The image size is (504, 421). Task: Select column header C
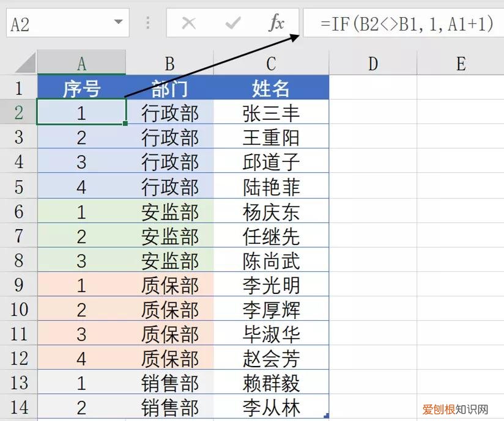pyautogui.click(x=270, y=63)
